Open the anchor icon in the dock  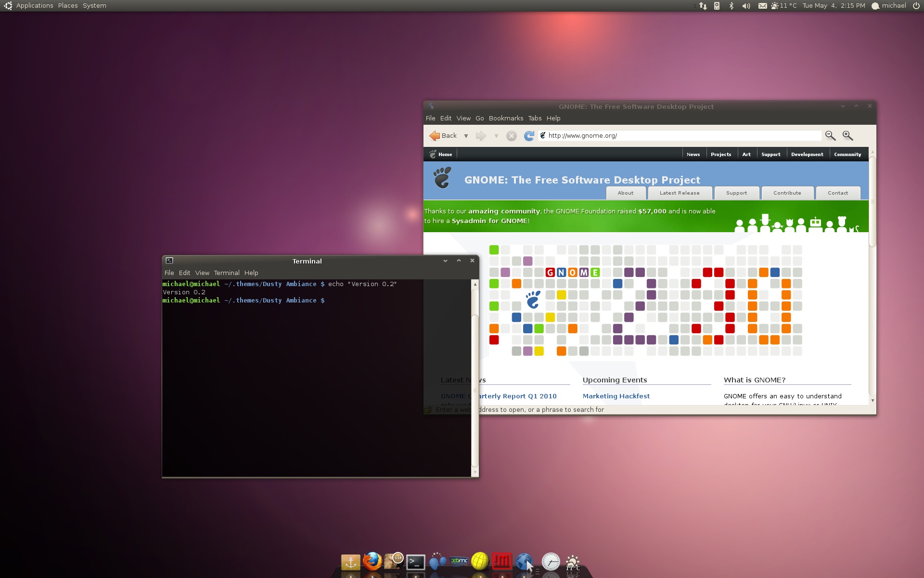click(x=350, y=562)
